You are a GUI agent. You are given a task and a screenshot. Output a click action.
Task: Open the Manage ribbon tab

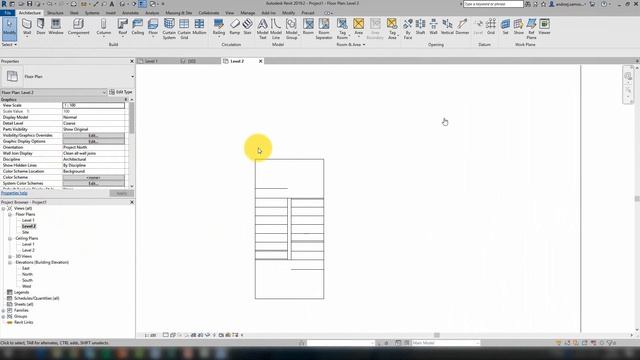coord(247,13)
